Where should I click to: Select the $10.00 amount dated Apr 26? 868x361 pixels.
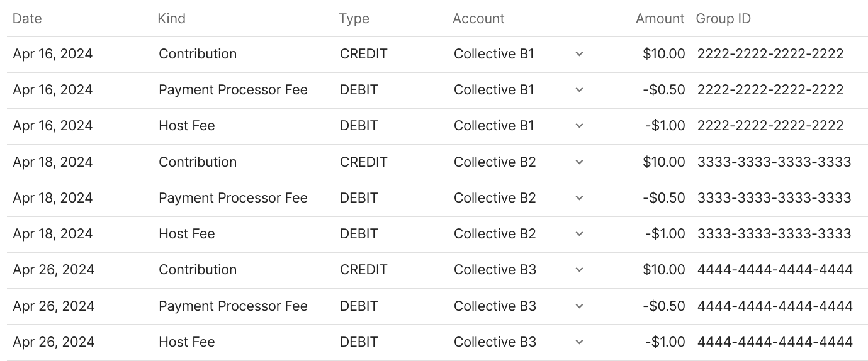pyautogui.click(x=663, y=270)
